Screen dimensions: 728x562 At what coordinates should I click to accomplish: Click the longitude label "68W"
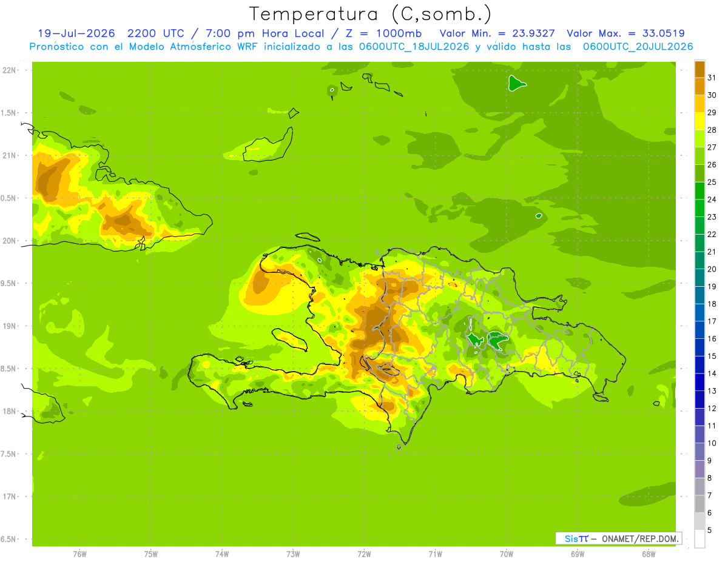click(x=649, y=554)
